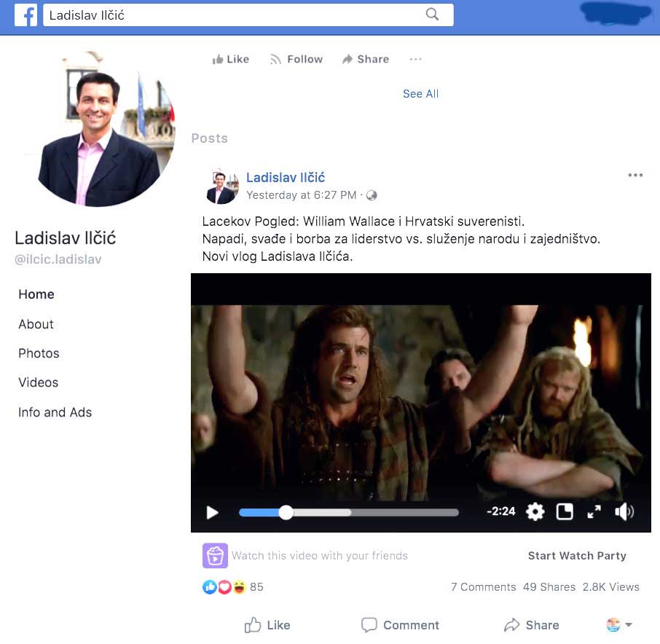Click the picture-in-picture video icon
The height and width of the screenshot is (644, 660).
click(565, 512)
